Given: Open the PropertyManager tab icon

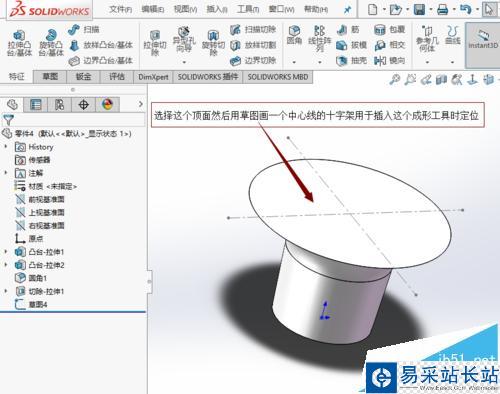Looking at the screenshot, I should click(x=35, y=105).
